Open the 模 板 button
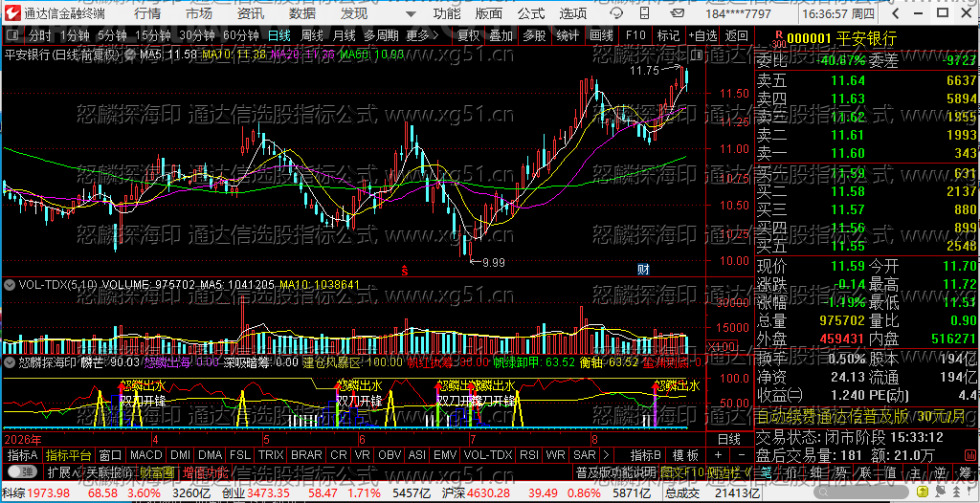Screen dimensions: 980x503 [685, 454]
